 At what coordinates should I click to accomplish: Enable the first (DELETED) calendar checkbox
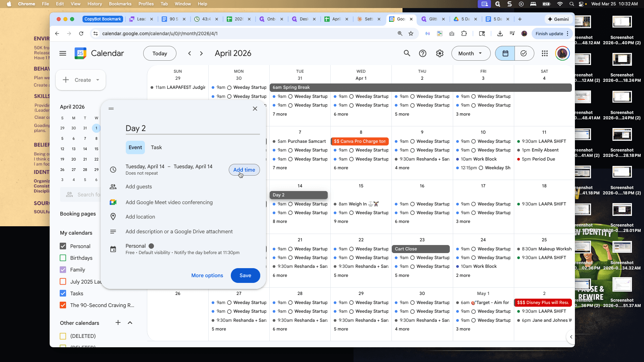[63, 336]
